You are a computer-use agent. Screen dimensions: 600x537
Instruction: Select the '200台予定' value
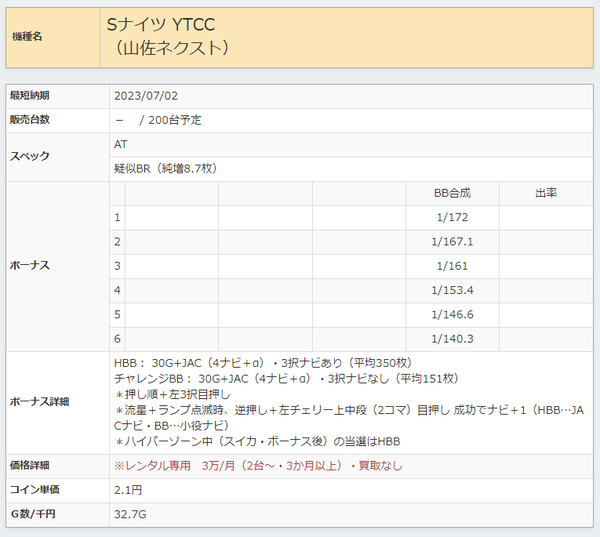tap(174, 120)
